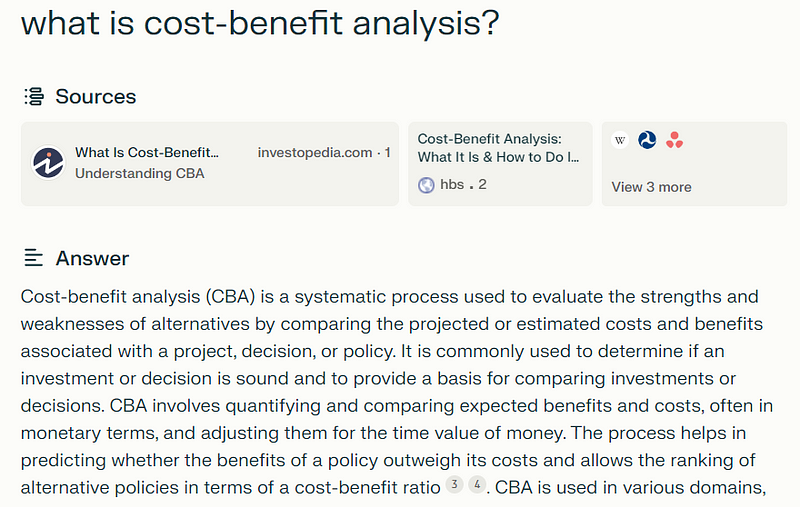Viewport: 800px width, 507px height.
Task: Open the What Is Cost-Benefit source title
Action: [146, 153]
